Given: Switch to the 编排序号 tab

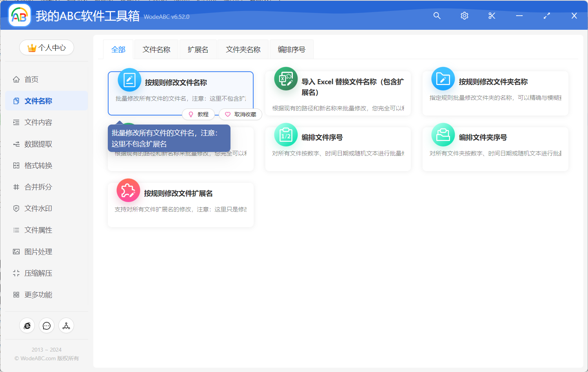Looking at the screenshot, I should [291, 49].
